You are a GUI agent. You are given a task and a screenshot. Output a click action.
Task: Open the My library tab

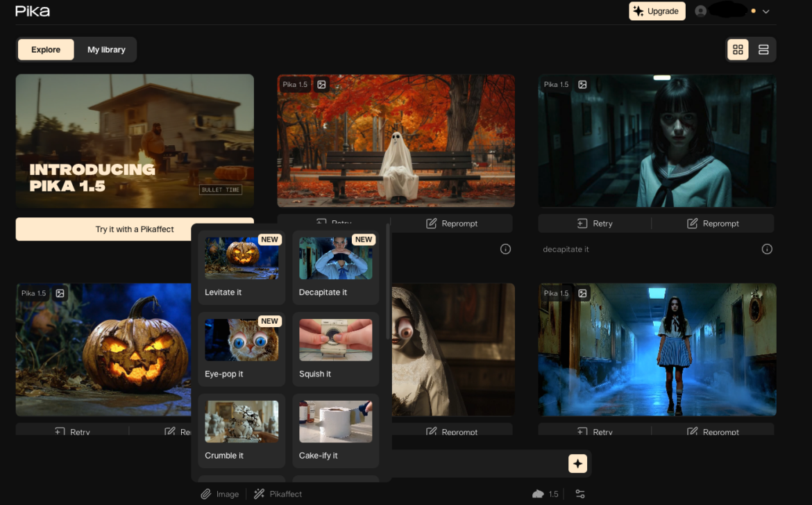[x=106, y=50]
